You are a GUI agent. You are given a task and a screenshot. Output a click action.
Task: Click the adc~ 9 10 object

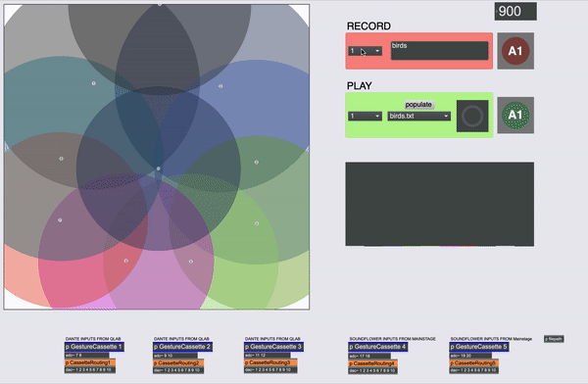175,356
